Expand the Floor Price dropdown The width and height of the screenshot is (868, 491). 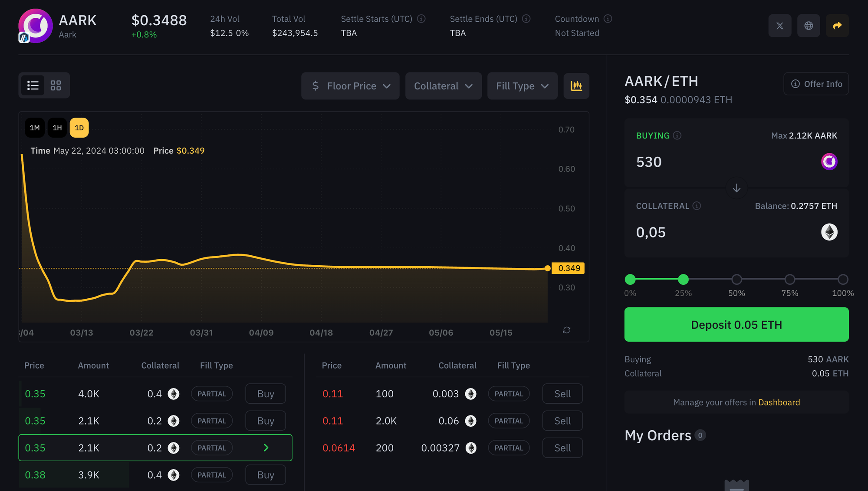[350, 86]
